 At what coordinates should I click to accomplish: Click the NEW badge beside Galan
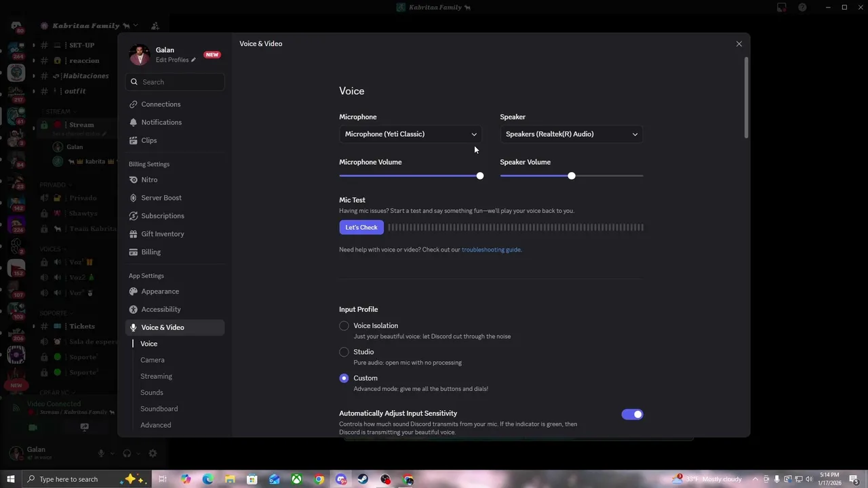click(212, 55)
